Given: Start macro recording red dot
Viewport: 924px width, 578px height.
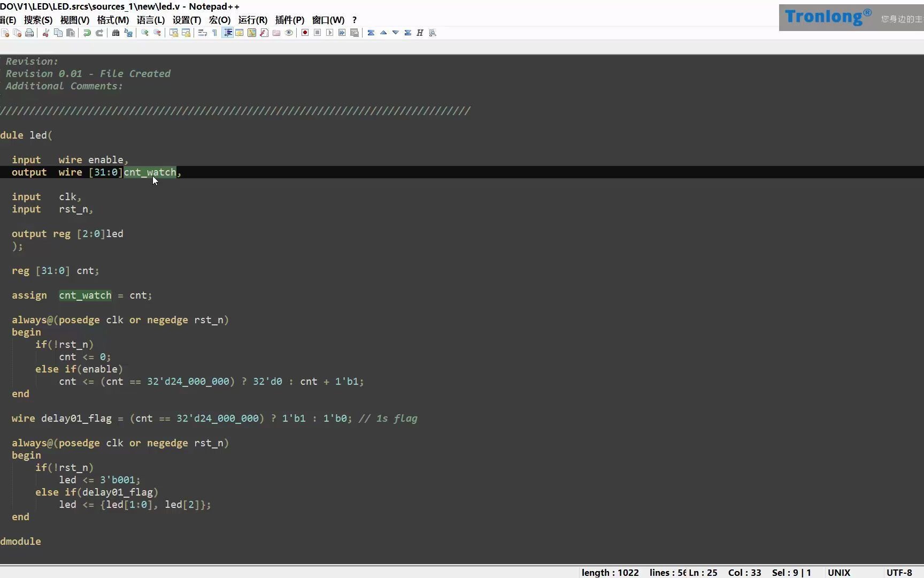Looking at the screenshot, I should pyautogui.click(x=305, y=33).
